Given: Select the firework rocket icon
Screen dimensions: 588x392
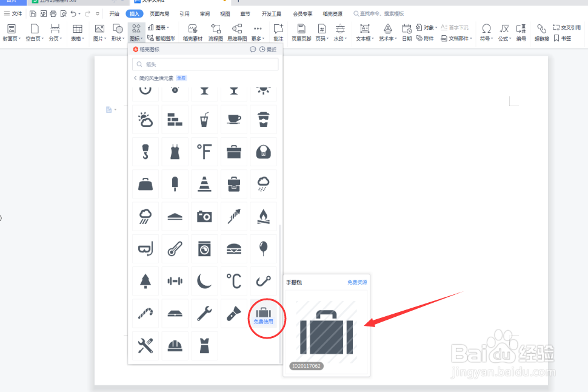Looking at the screenshot, I should tap(234, 217).
